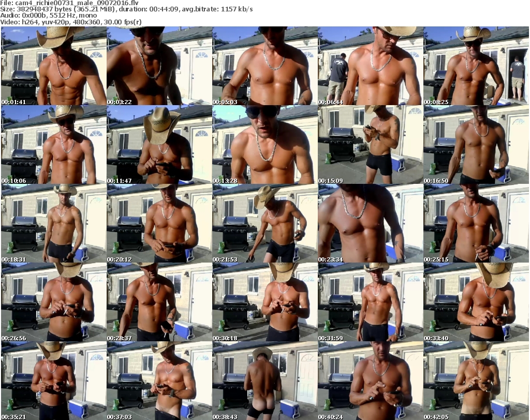Click the file name text in the header

pyautogui.click(x=69, y=3)
